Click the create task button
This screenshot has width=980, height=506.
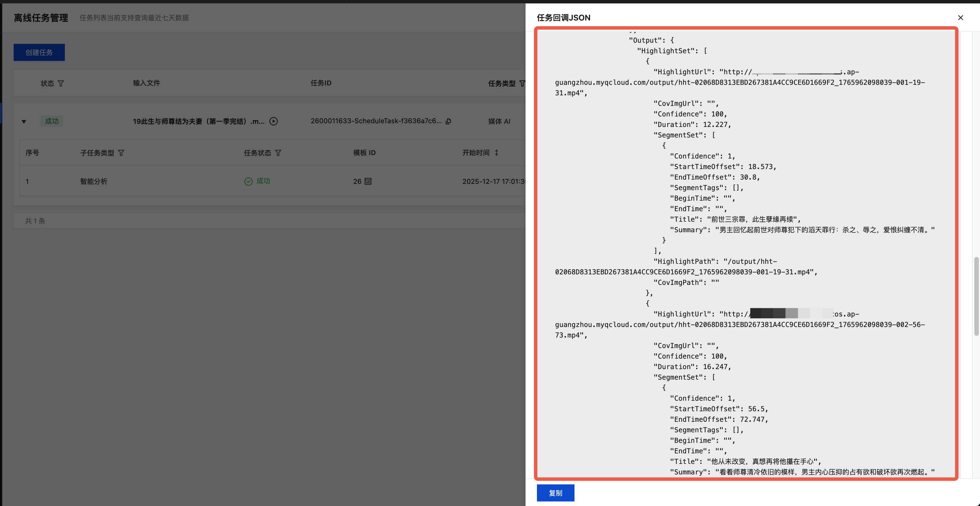coord(39,52)
